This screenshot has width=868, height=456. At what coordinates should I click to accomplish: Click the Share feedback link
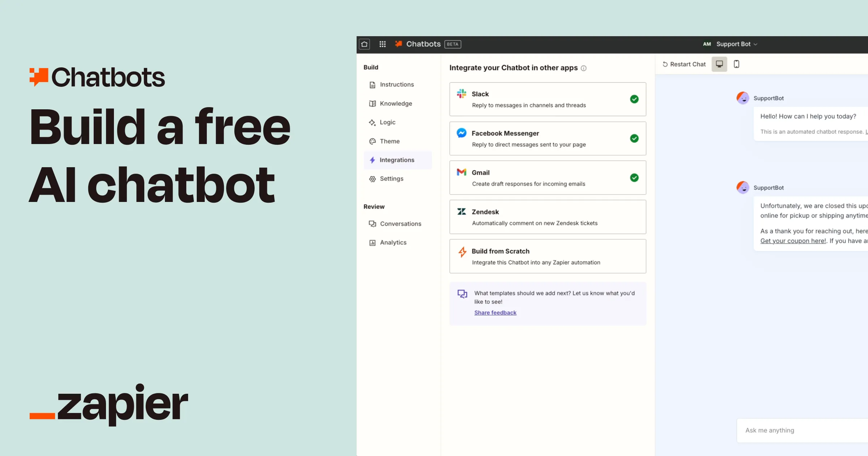[x=495, y=313]
